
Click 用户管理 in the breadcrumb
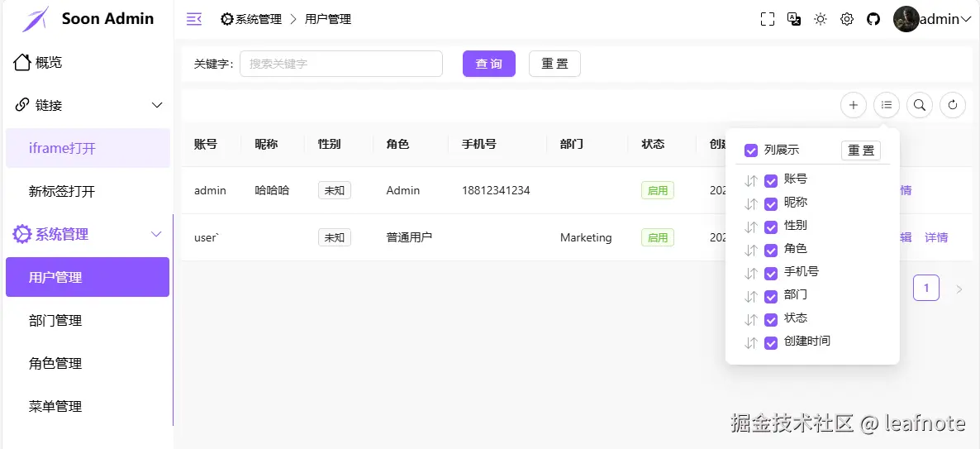point(328,19)
